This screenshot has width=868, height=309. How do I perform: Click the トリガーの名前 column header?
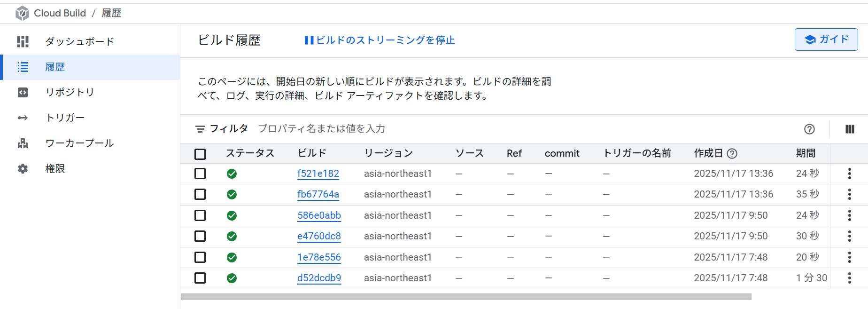pos(637,153)
